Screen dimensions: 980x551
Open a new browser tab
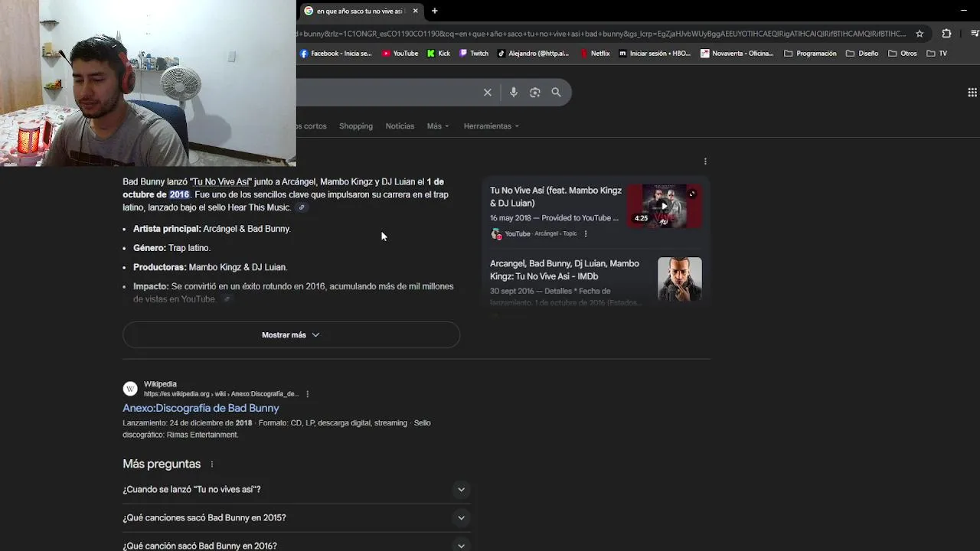tap(434, 11)
